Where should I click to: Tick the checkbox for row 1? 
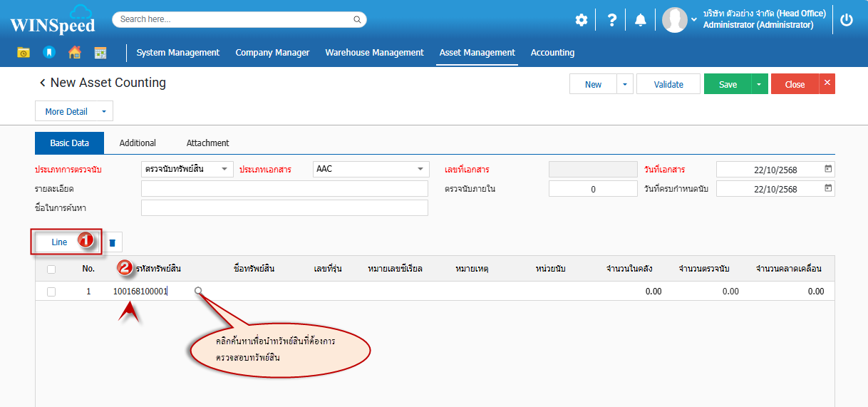point(51,292)
